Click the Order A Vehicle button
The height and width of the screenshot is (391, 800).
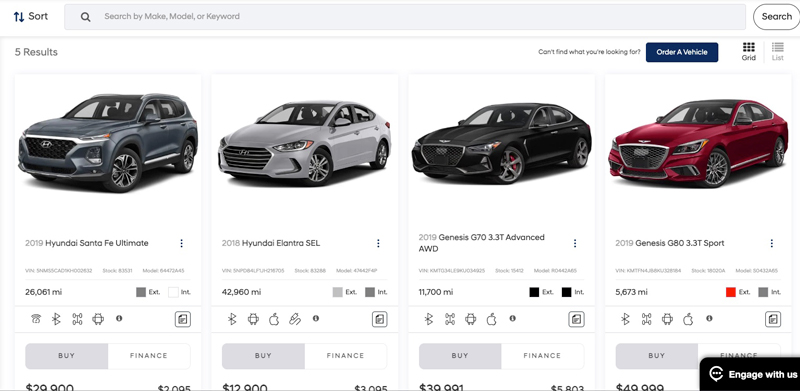[x=682, y=52]
